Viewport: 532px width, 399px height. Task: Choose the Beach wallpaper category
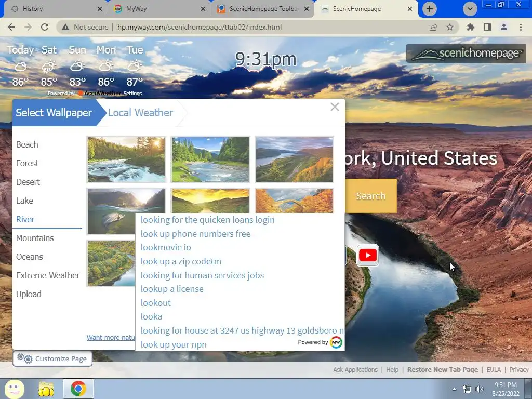[27, 144]
